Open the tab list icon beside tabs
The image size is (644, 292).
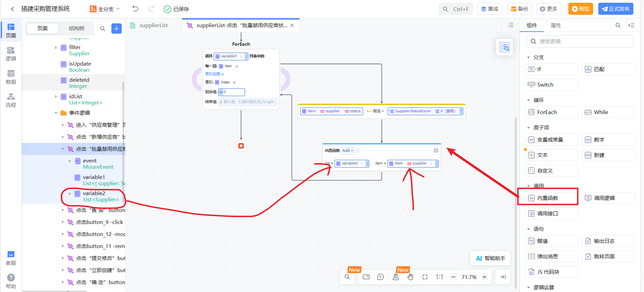pos(511,25)
